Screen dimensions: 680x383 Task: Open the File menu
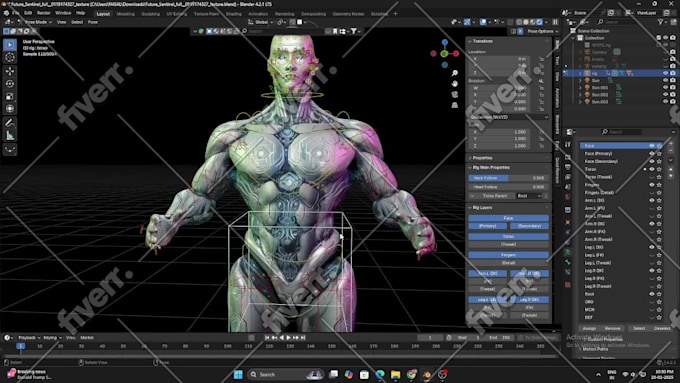click(16, 13)
